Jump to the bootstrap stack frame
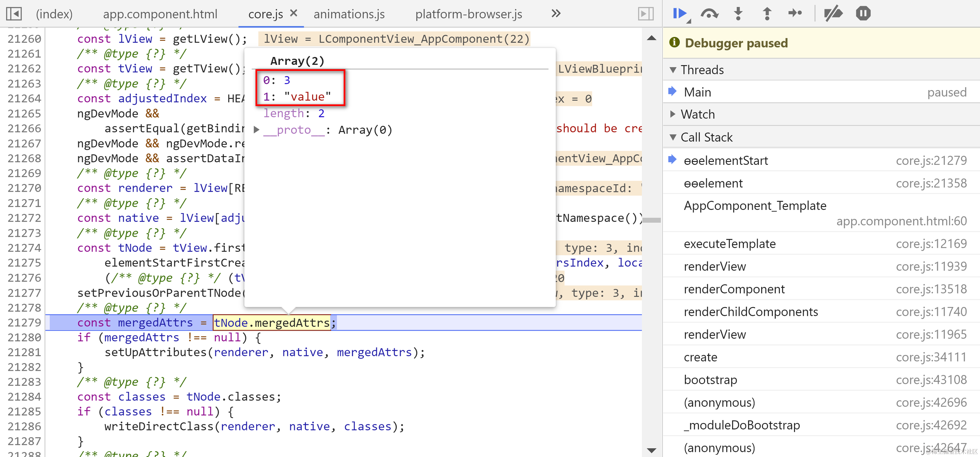This screenshot has width=980, height=457. tap(710, 380)
